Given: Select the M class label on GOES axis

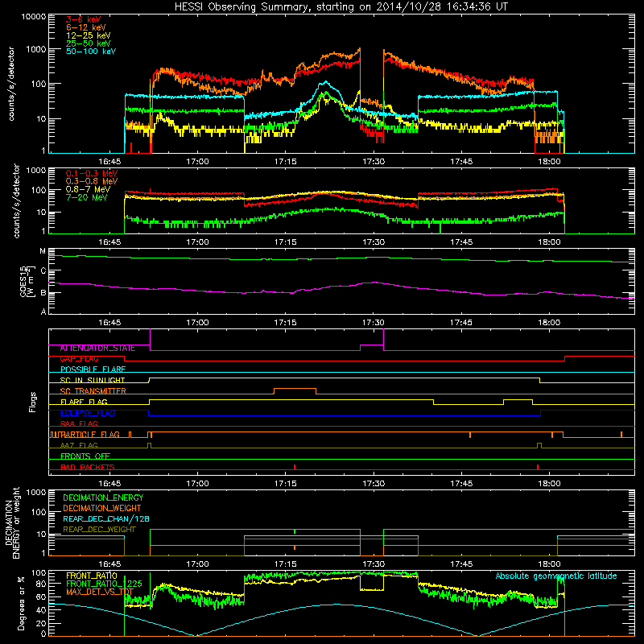Looking at the screenshot, I should point(43,251).
